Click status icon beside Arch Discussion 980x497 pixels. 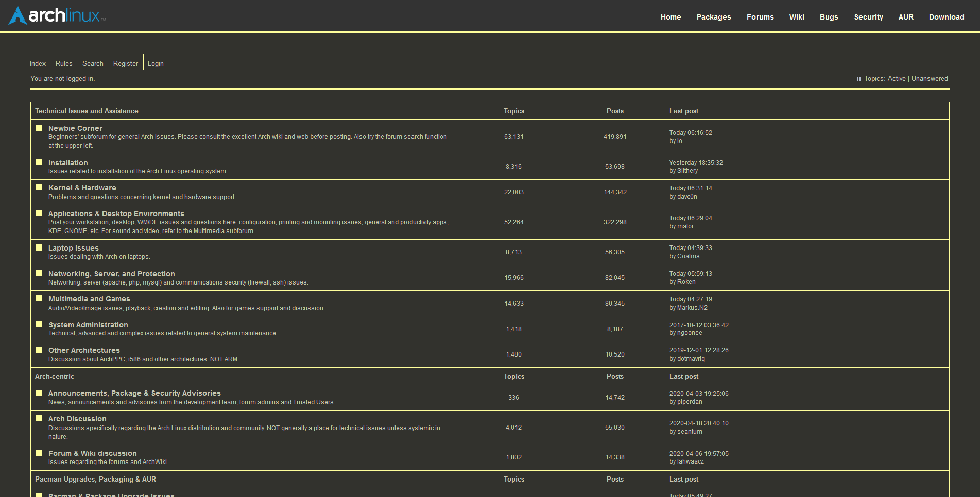pyautogui.click(x=39, y=418)
